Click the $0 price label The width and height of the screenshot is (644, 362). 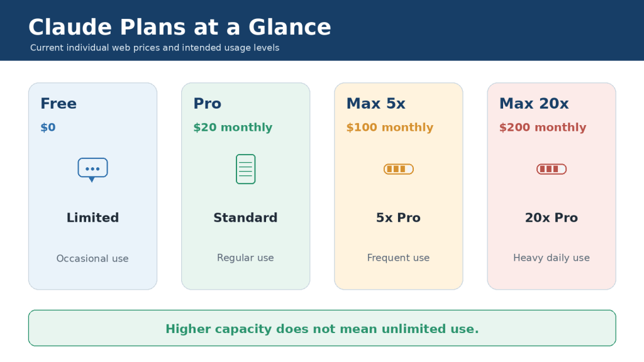pyautogui.click(x=48, y=127)
